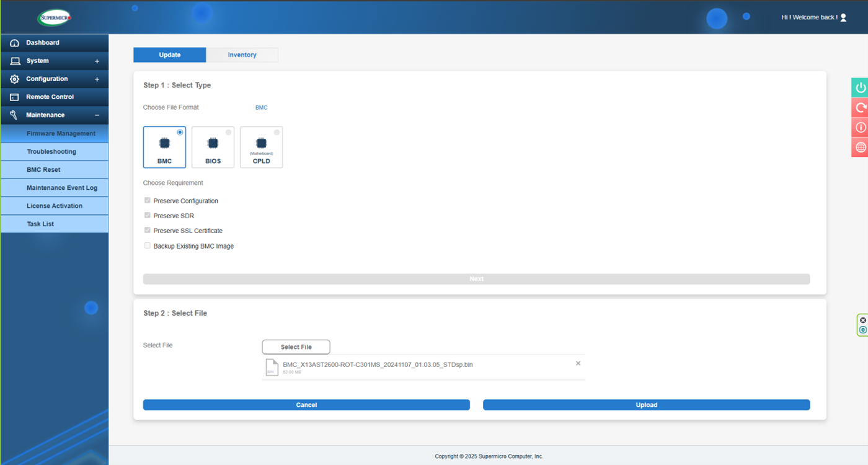The width and height of the screenshot is (868, 465).
Task: Click 'Choose File Format' label
Action: coord(171,107)
